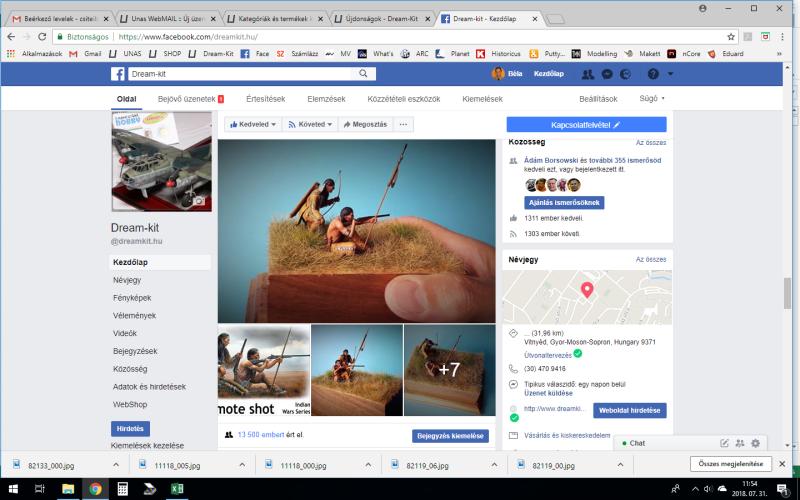800x500 pixels.
Task: Open the Fényképek sidebar item
Action: pyautogui.click(x=132, y=299)
